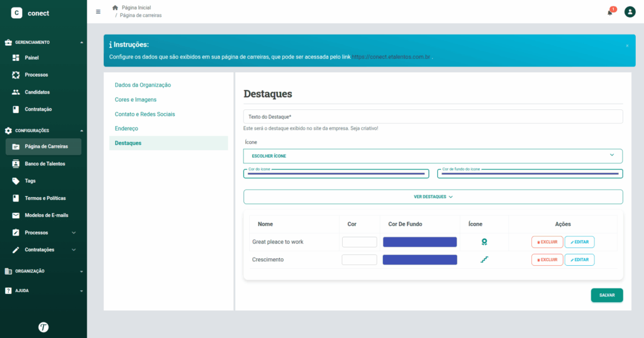644x338 pixels.
Task: Delete the Great pleace to work highlight
Action: (x=547, y=242)
